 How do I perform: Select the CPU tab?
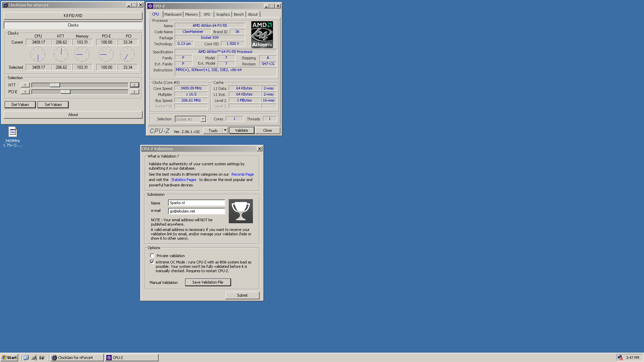click(x=156, y=14)
